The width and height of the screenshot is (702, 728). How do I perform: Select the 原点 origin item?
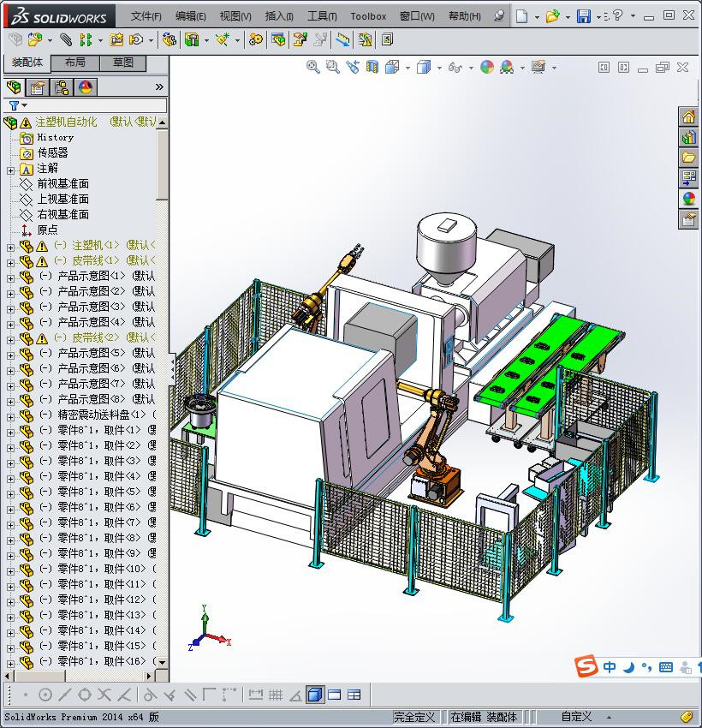[47, 230]
